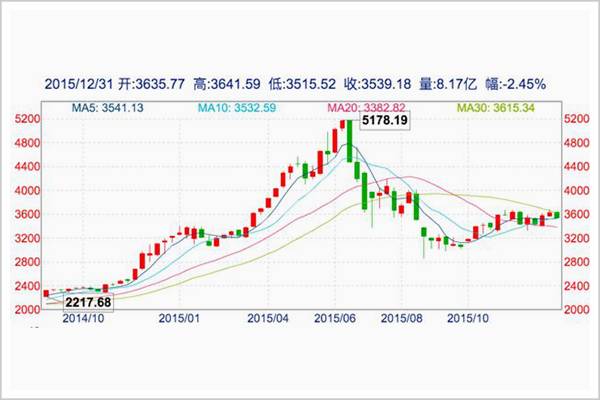Click the MA30: 3615.34 indicator label
This screenshot has height=400, width=600.
(496, 108)
